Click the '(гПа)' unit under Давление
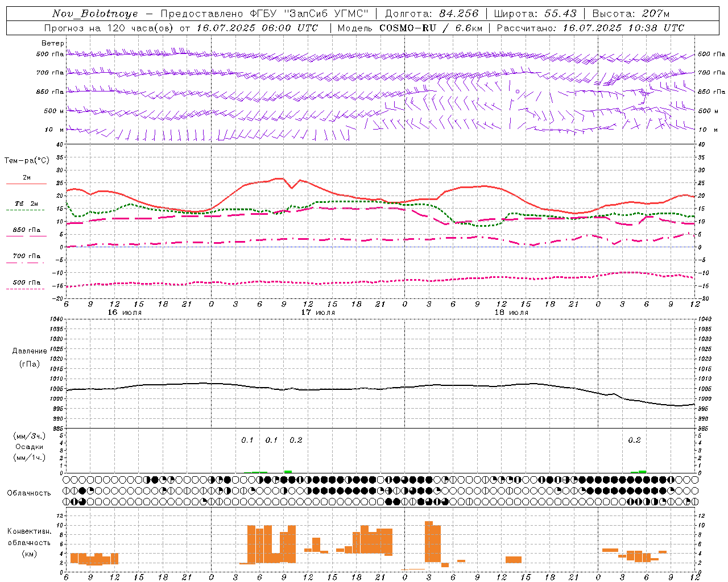728x582 pixels. pos(30,364)
